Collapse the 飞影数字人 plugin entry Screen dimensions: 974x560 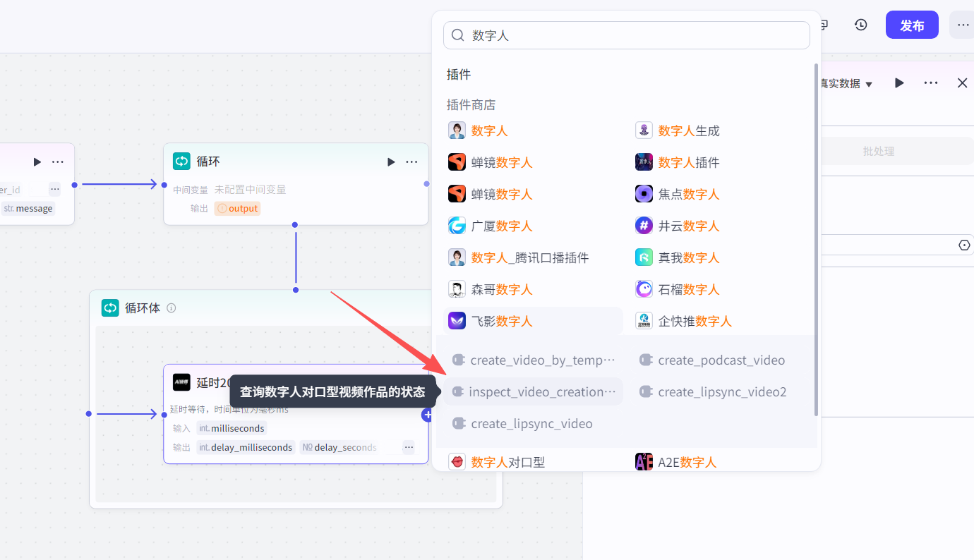tap(532, 321)
